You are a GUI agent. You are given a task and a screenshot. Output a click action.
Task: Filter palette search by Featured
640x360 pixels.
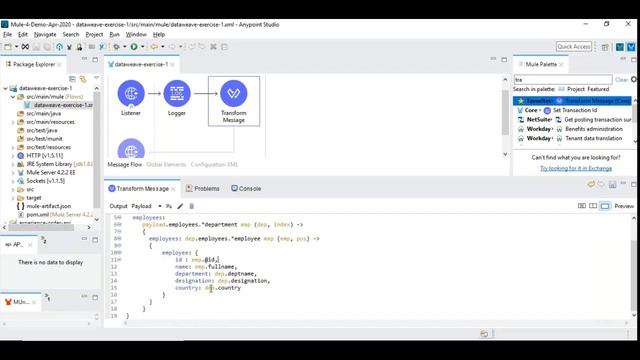598,89
